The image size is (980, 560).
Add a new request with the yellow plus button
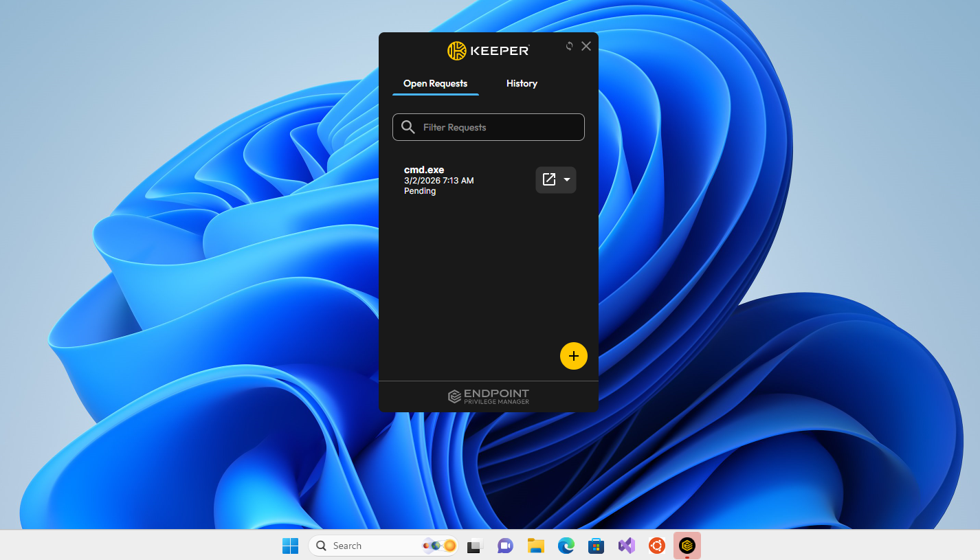point(574,356)
